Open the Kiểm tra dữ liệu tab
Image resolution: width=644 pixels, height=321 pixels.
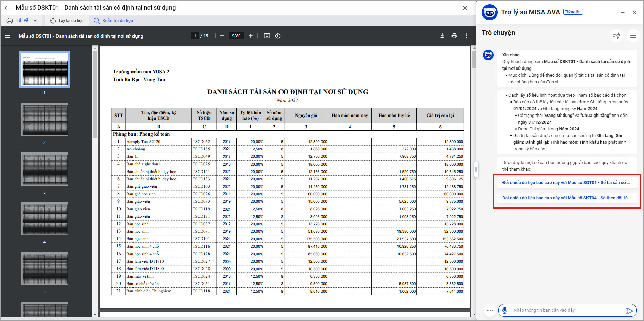pyautogui.click(x=114, y=21)
